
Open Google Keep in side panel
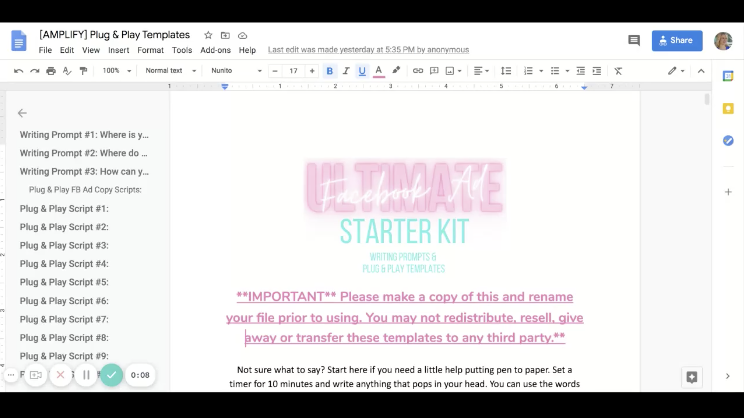[728, 108]
